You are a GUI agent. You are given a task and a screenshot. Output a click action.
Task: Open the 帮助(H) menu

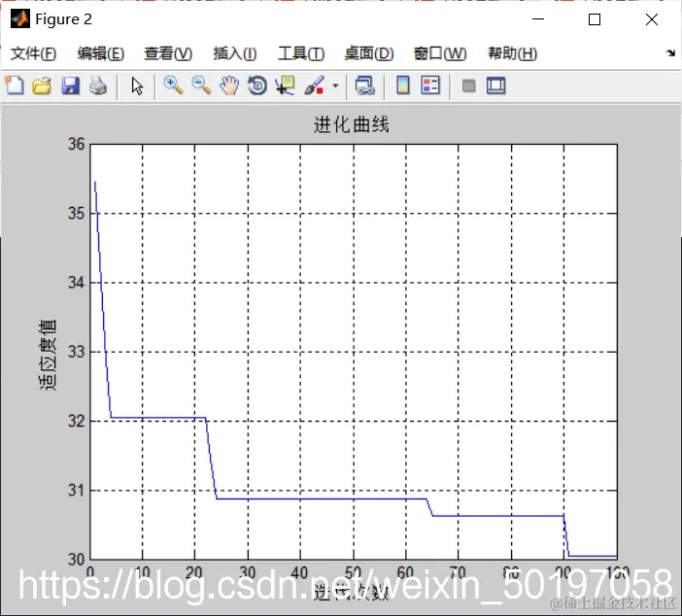point(512,53)
